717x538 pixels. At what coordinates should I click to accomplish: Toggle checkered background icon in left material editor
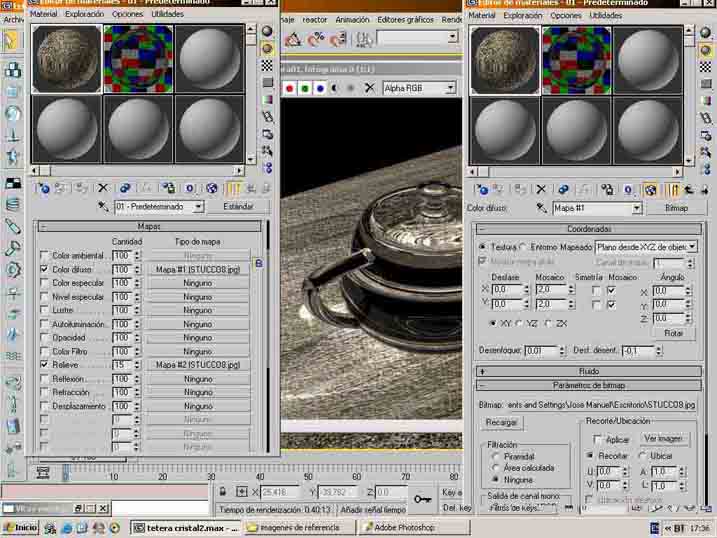point(267,65)
